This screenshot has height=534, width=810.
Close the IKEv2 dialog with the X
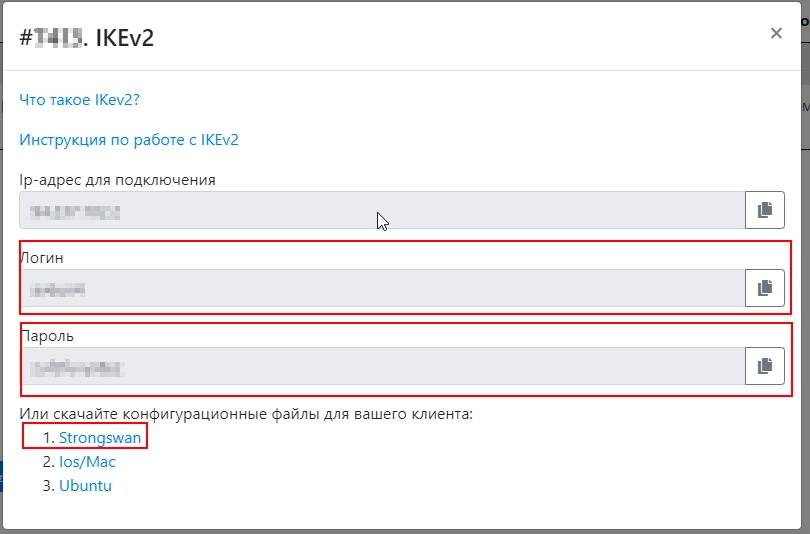(x=776, y=33)
